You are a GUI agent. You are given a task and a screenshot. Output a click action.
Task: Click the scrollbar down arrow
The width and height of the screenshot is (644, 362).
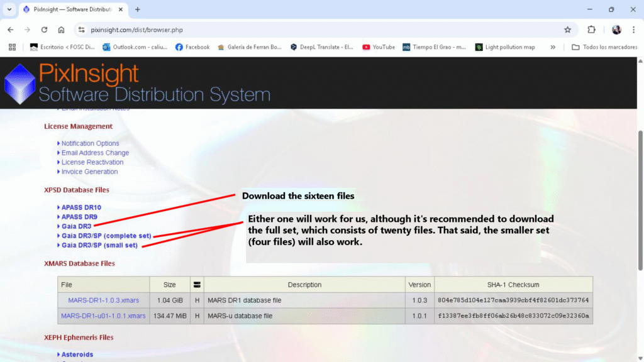640,359
